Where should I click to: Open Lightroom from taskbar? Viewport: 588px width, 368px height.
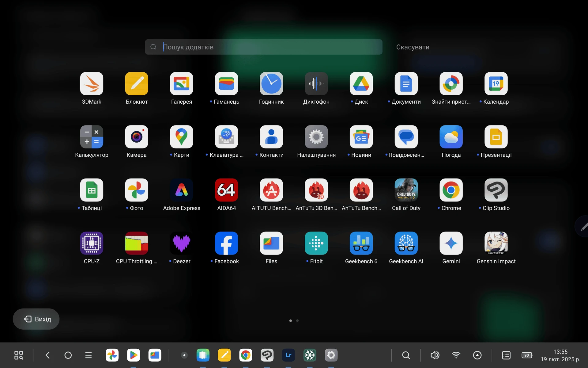pyautogui.click(x=288, y=355)
